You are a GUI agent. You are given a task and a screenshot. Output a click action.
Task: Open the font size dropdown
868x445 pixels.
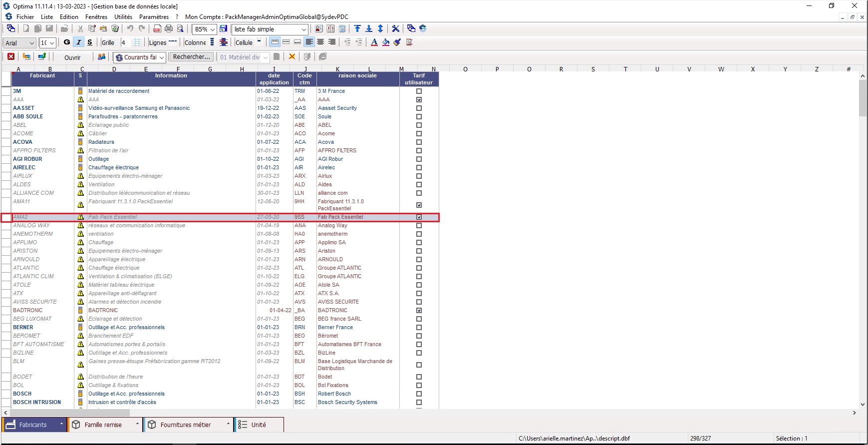(51, 43)
